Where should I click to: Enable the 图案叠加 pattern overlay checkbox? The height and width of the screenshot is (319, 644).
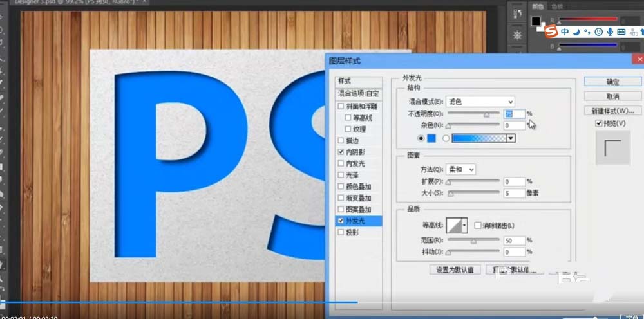pyautogui.click(x=341, y=210)
